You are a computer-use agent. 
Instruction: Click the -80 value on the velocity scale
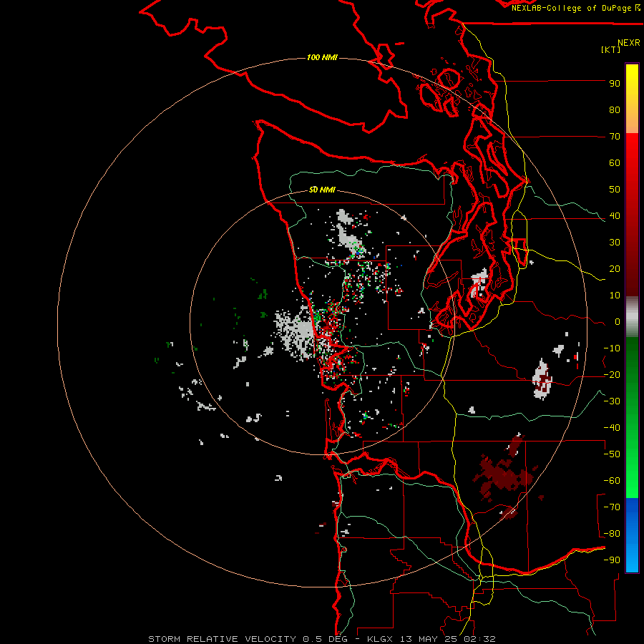(x=612, y=534)
